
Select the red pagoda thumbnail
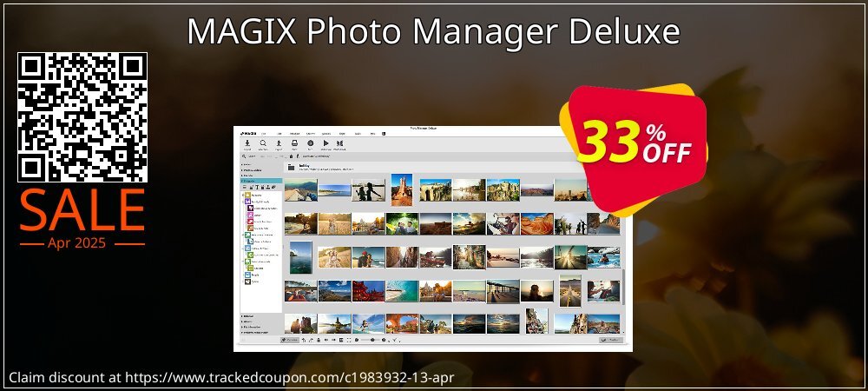[x=368, y=291]
